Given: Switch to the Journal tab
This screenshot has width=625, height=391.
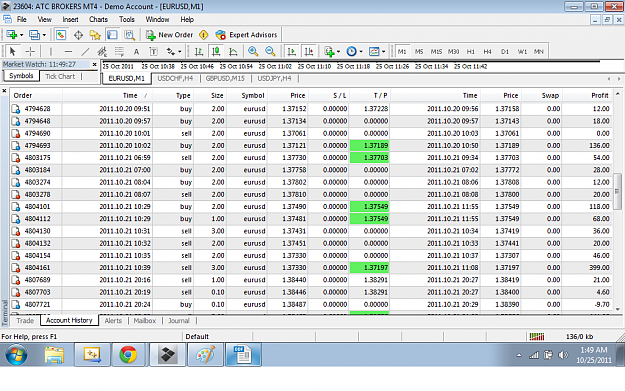Looking at the screenshot, I should [179, 320].
